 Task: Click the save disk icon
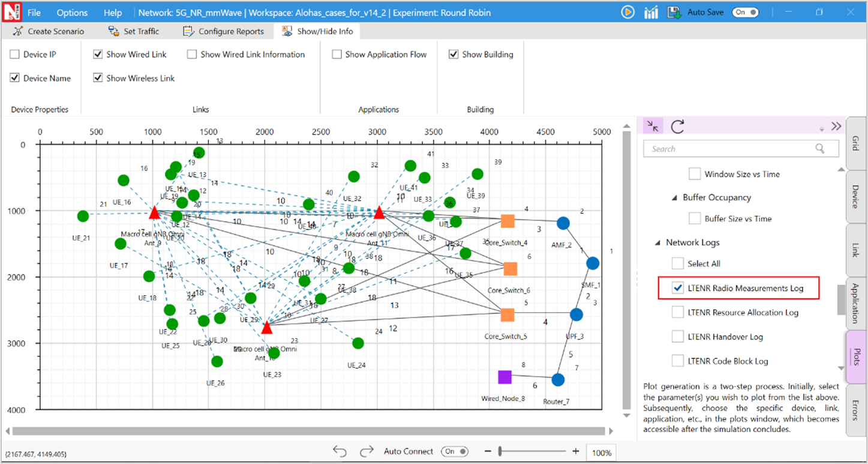point(674,13)
